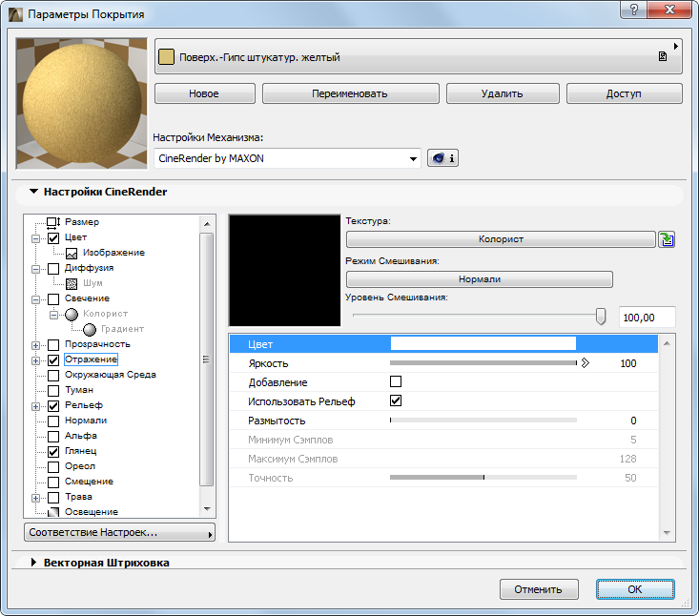The image size is (699, 616).
Task: Enable the Нормали channel checkbox
Action: 53,421
